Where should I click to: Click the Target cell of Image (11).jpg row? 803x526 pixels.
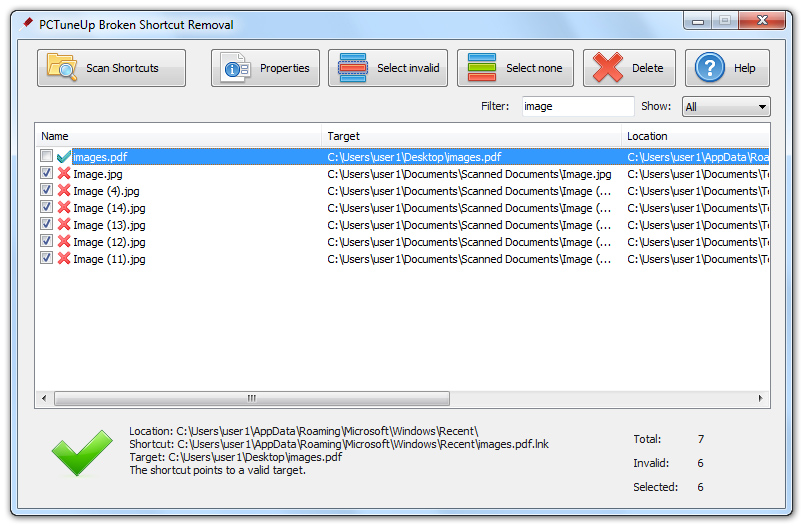point(469,259)
